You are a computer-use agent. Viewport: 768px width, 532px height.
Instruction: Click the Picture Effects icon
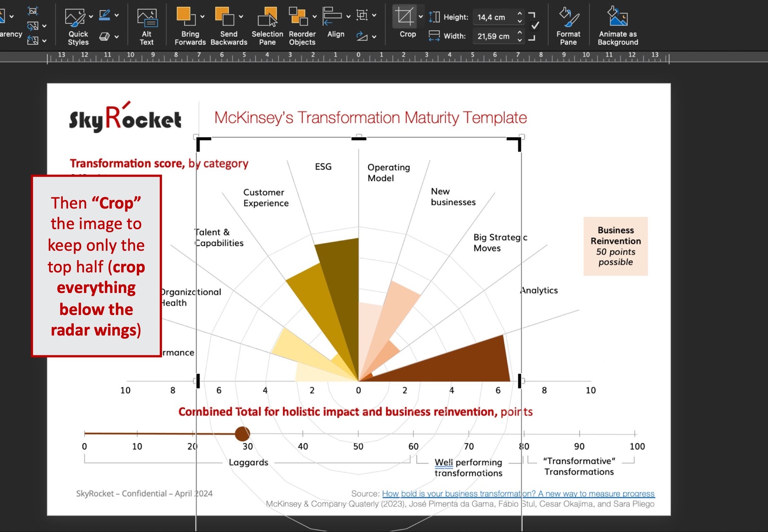(x=105, y=37)
